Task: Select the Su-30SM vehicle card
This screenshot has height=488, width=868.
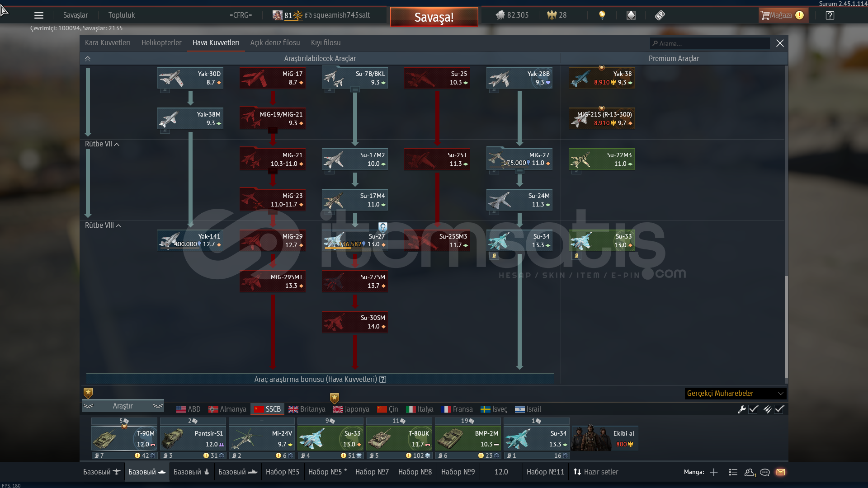Action: click(355, 322)
